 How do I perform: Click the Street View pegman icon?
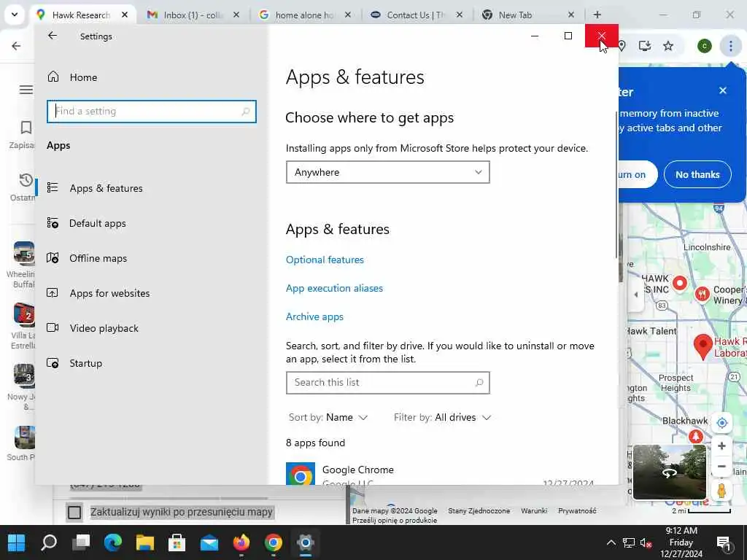point(721,490)
